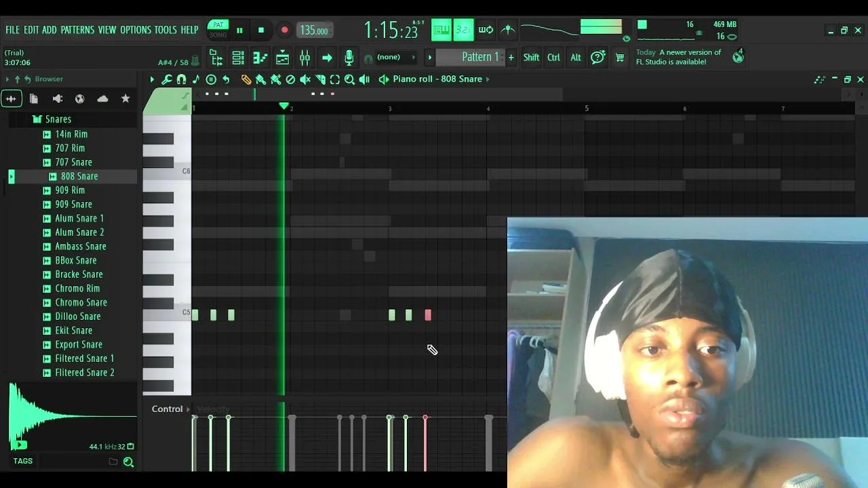Toggle the magnet snap option
The image size is (868, 488).
click(x=181, y=79)
